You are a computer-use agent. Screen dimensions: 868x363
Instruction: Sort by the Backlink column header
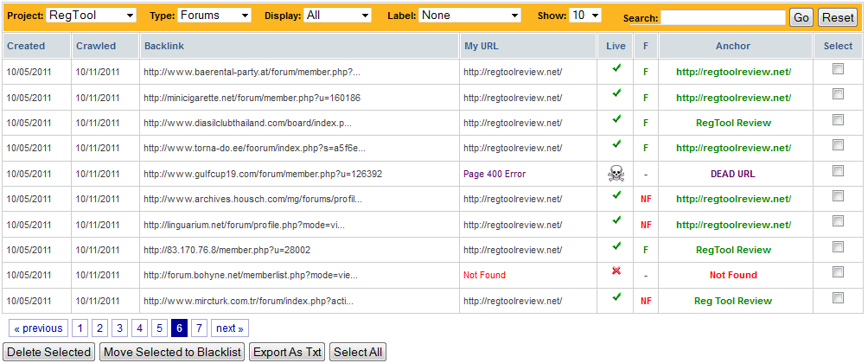pos(164,46)
